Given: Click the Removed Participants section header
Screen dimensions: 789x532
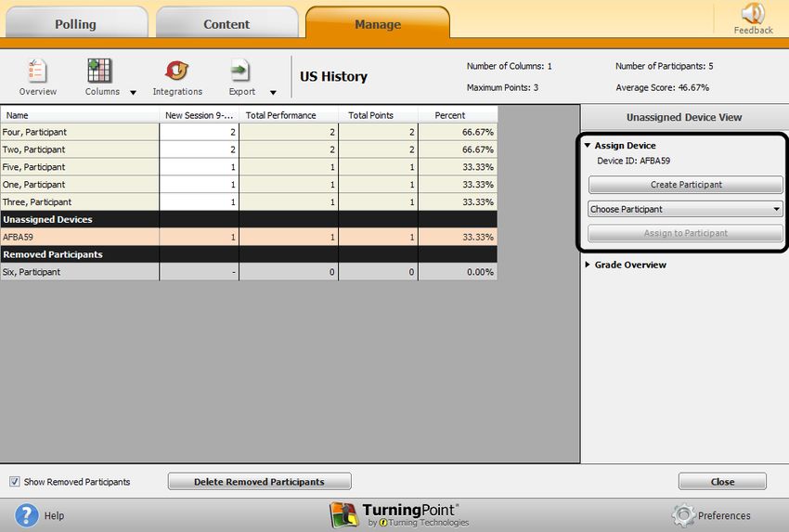Looking at the screenshot, I should 249,254.
